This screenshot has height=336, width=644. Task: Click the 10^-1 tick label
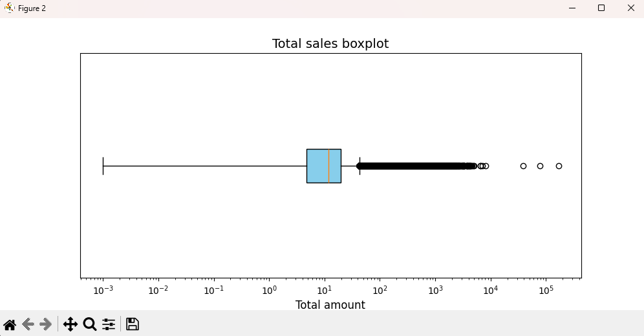tap(213, 290)
